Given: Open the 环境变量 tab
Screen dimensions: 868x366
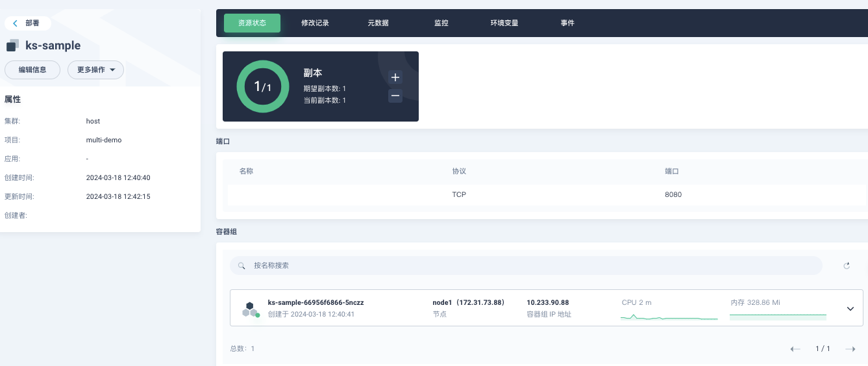Looking at the screenshot, I should (x=504, y=23).
